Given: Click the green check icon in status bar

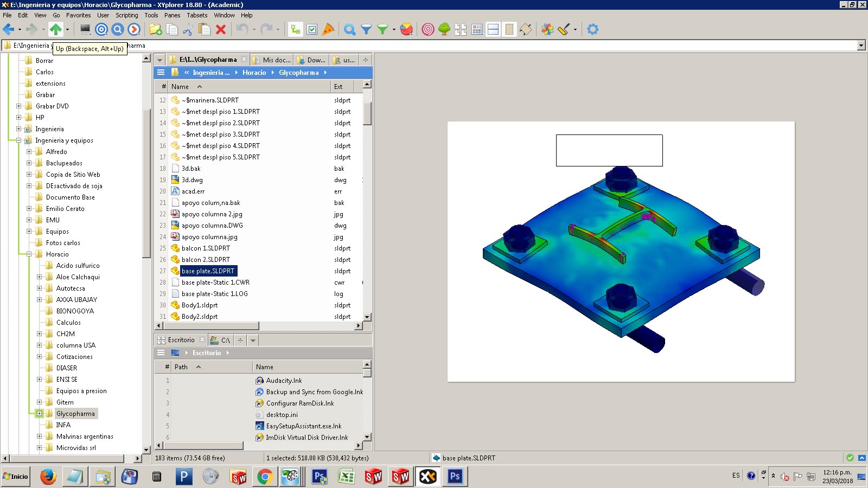Looking at the screenshot, I should pyautogui.click(x=850, y=458).
